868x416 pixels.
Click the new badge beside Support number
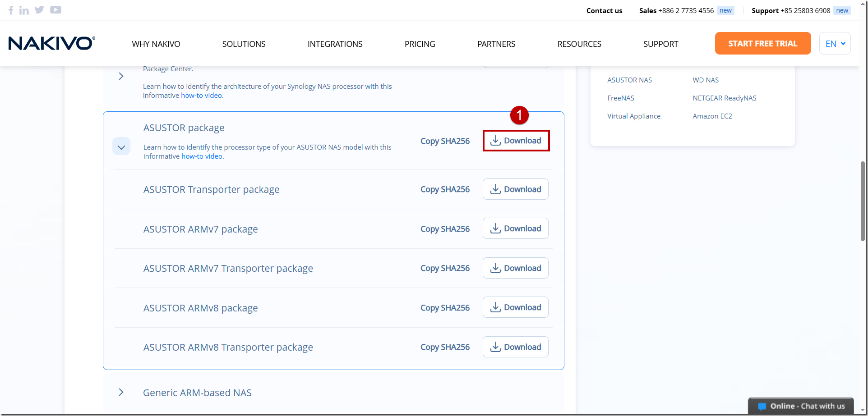842,10
